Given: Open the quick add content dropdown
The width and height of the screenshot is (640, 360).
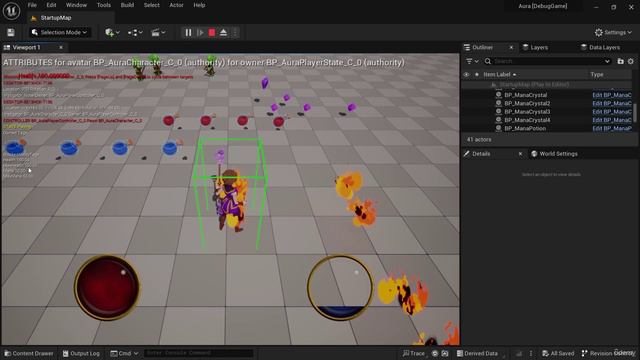Looking at the screenshot, I should (112, 33).
